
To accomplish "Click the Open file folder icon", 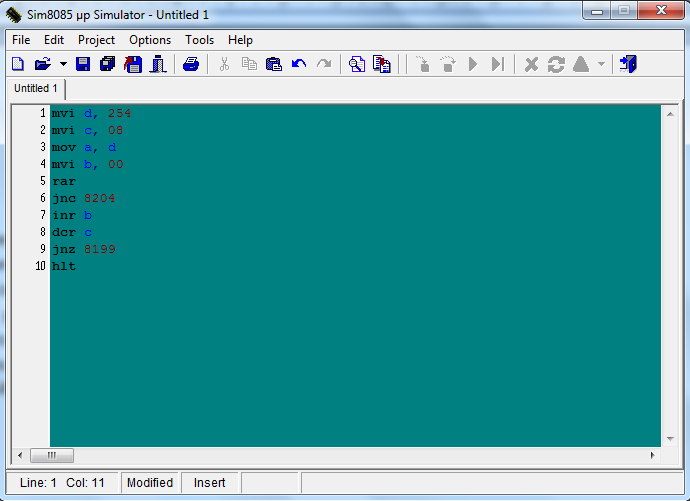I will tap(43, 64).
